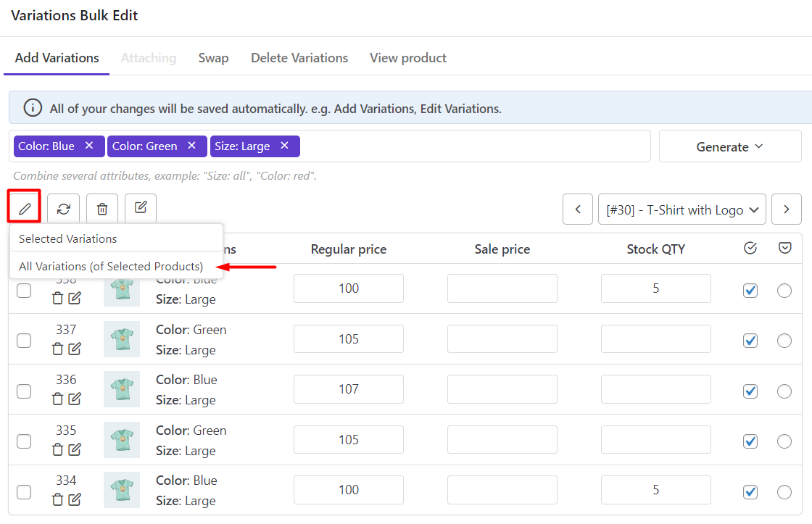Choose Selected Variations from the menu

(68, 238)
